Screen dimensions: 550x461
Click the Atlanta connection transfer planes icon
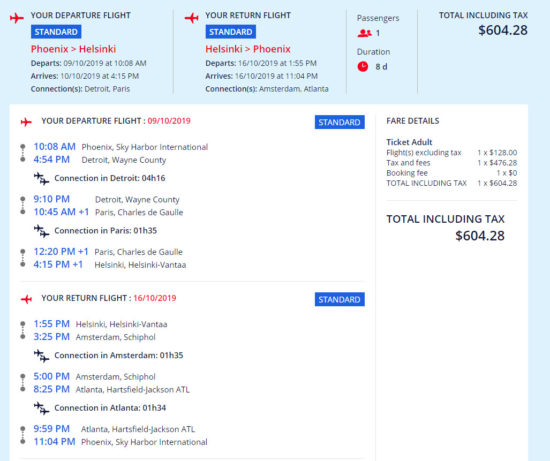coord(41,408)
